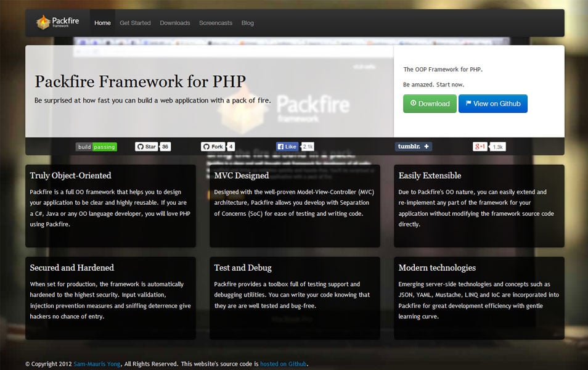Click the Test and Debug heading
Screen dimensions: 588x370
243,268
